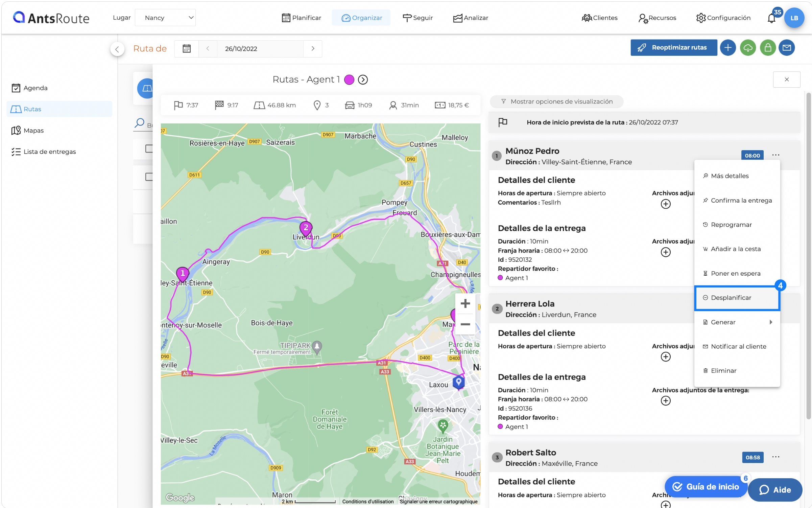Click the panel vertical scrollbar

click(x=809, y=256)
